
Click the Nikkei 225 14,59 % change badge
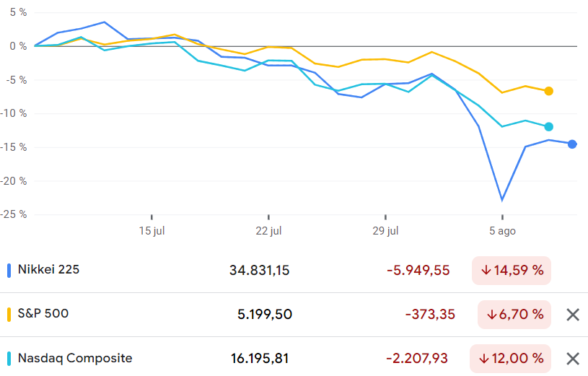point(512,271)
